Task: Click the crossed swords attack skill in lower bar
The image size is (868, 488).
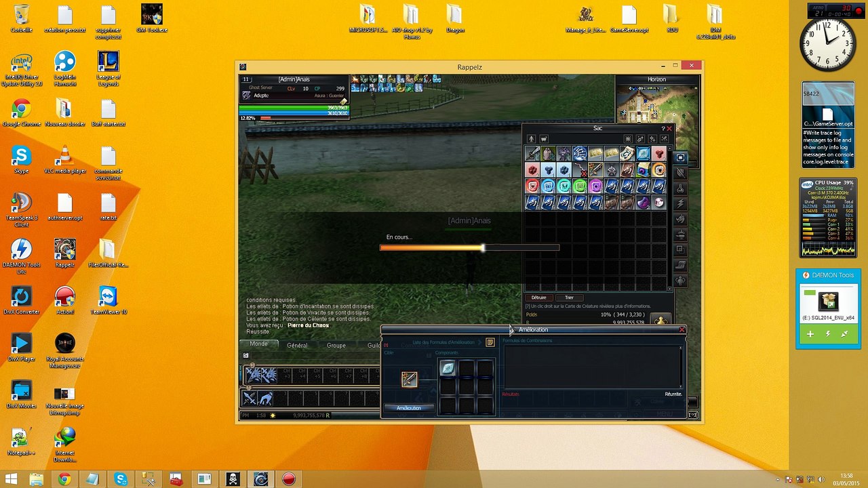Action: click(250, 399)
